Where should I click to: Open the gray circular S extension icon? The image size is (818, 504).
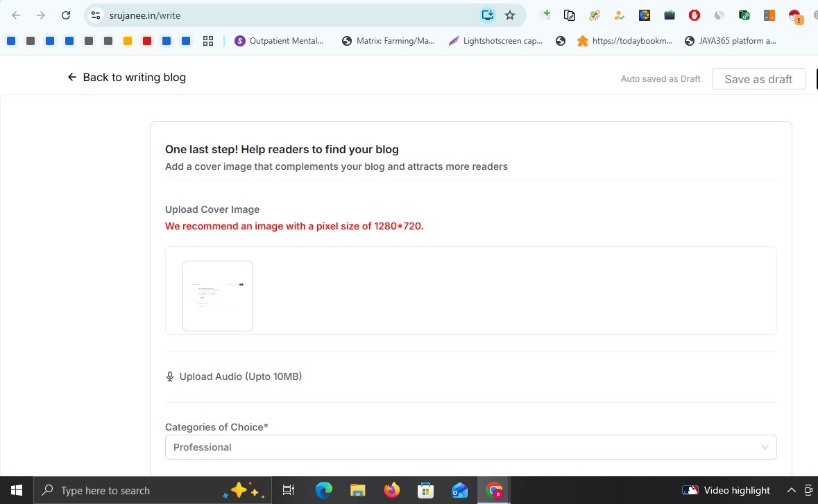(719, 15)
